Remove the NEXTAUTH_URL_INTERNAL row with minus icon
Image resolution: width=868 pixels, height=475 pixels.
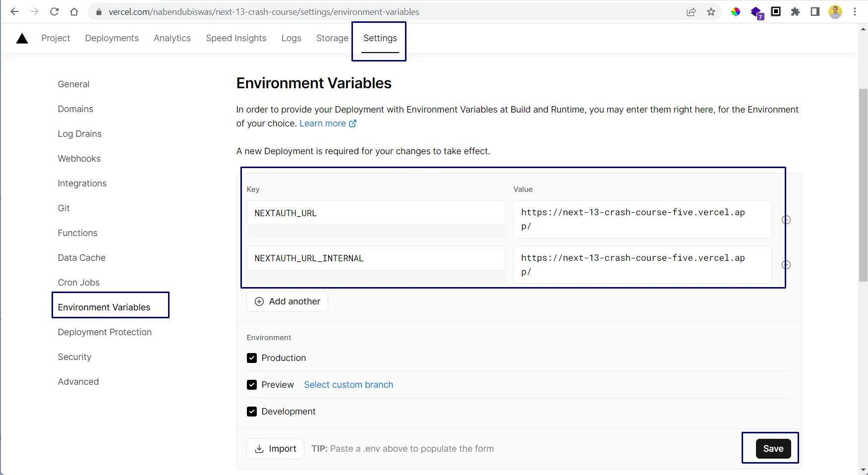(786, 265)
